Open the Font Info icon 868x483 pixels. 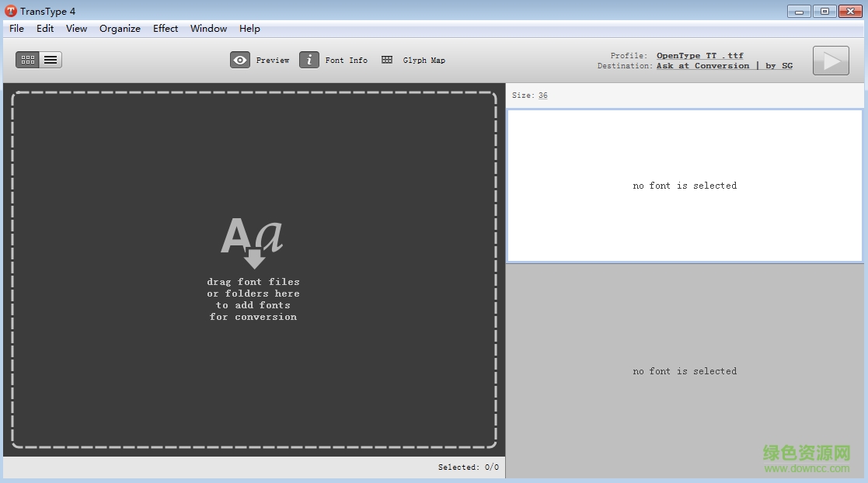[x=309, y=60]
